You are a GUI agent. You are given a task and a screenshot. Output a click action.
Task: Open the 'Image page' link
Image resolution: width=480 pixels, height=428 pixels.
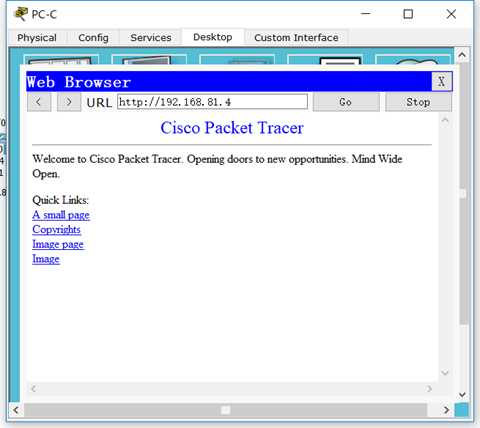click(x=58, y=244)
